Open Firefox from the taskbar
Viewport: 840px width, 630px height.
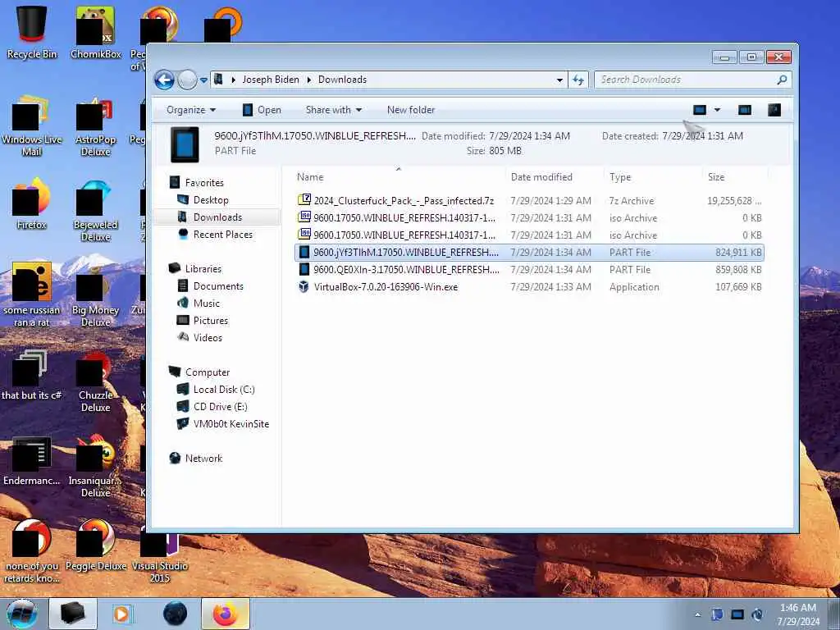(x=226, y=614)
